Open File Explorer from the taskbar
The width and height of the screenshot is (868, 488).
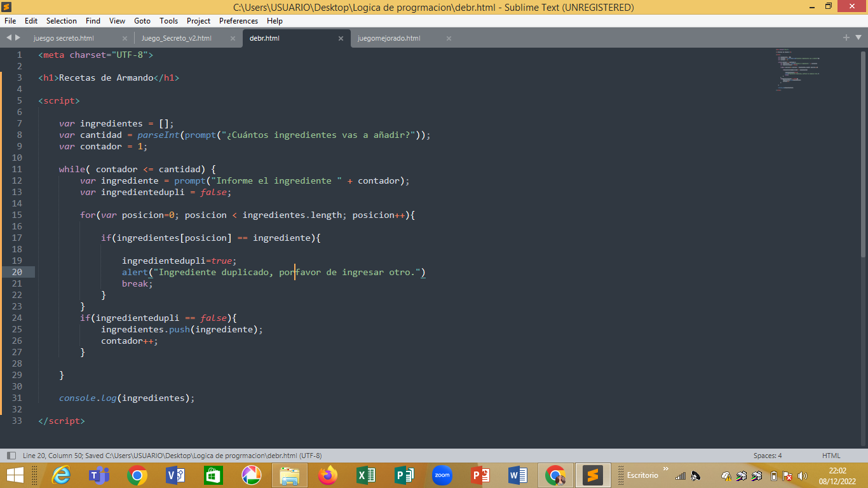pos(290,475)
